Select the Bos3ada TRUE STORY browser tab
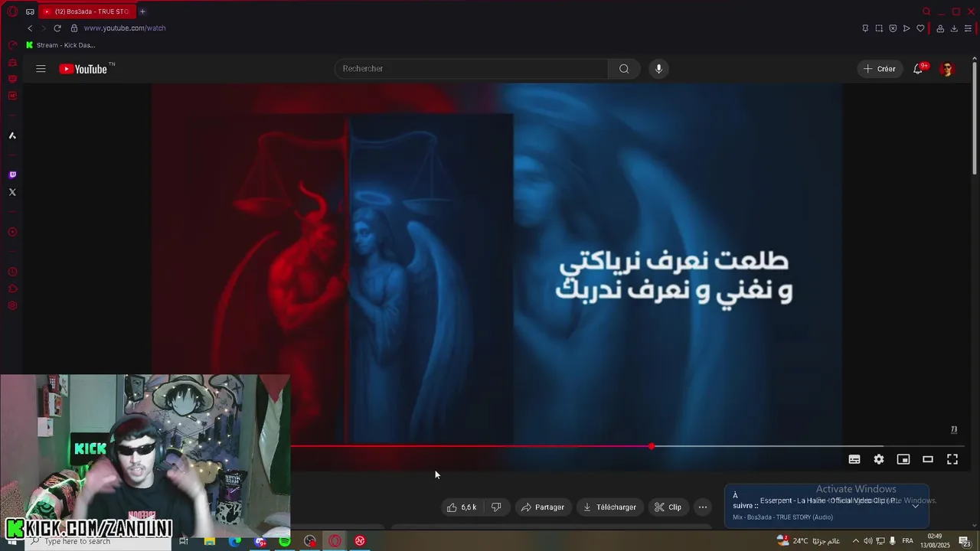 87,11
